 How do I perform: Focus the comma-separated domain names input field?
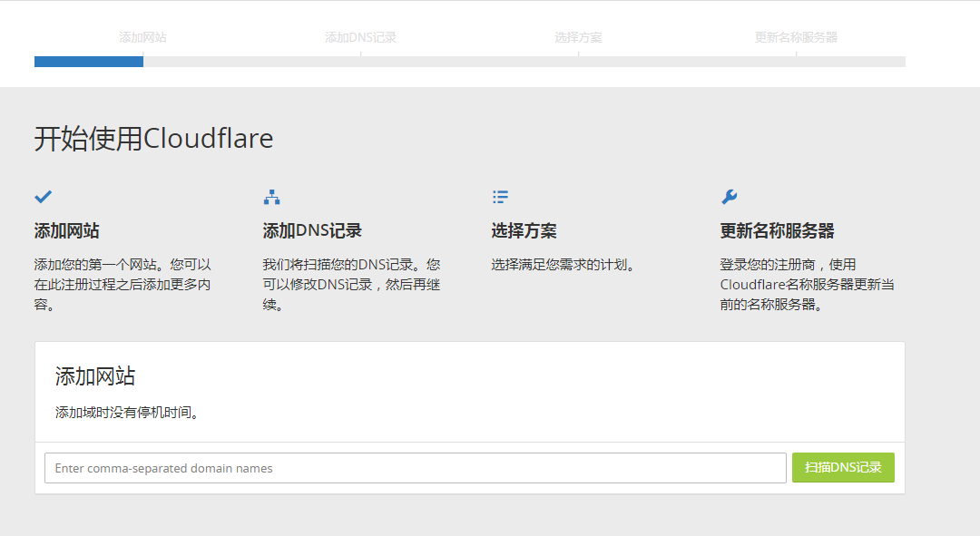click(x=415, y=468)
